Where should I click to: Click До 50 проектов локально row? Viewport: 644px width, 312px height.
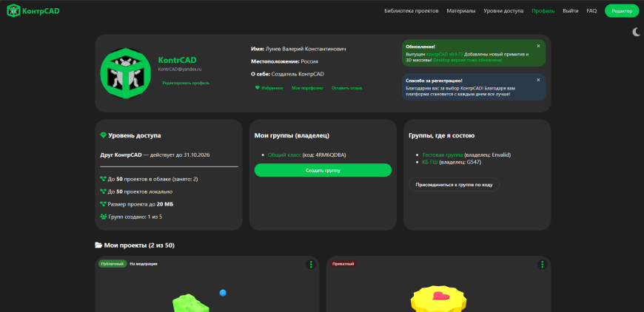pyautogui.click(x=136, y=191)
